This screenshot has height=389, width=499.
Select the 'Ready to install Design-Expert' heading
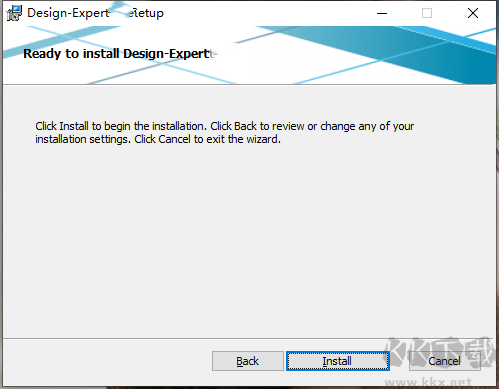[117, 54]
